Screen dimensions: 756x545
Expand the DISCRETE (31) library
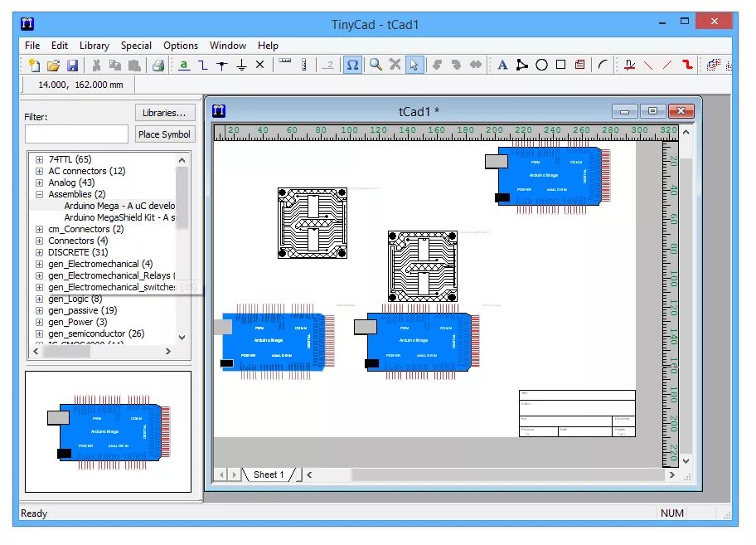[x=40, y=252]
